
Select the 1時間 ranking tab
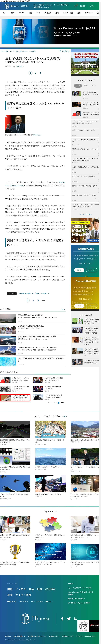[x=78, y=85]
